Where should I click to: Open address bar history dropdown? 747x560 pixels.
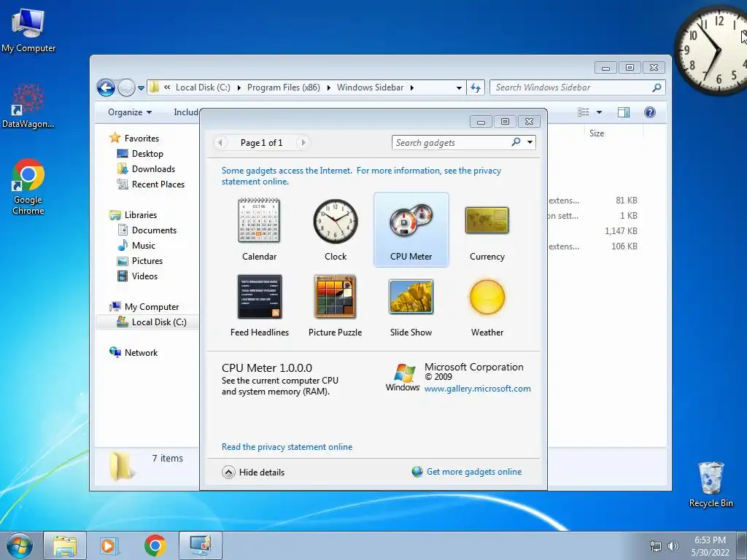tap(459, 87)
